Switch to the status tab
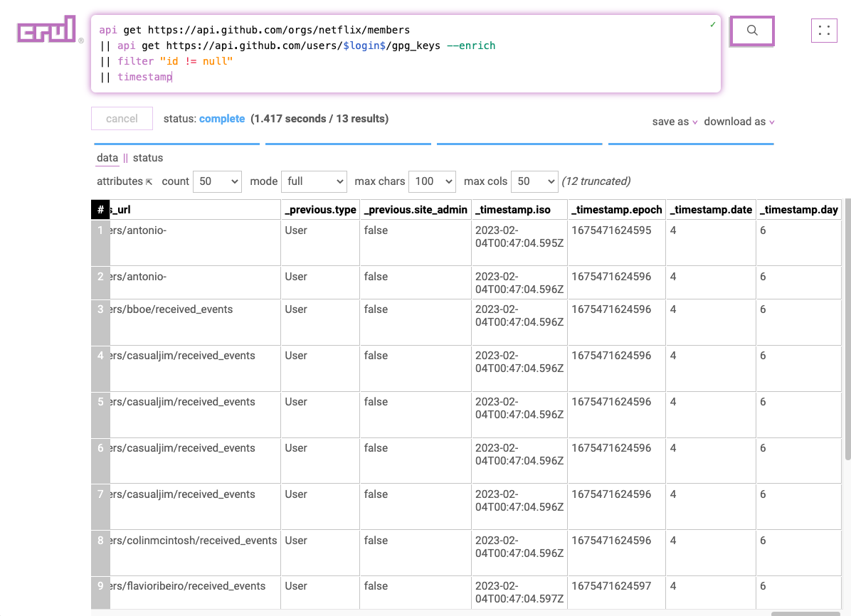The image size is (851, 616). (147, 158)
